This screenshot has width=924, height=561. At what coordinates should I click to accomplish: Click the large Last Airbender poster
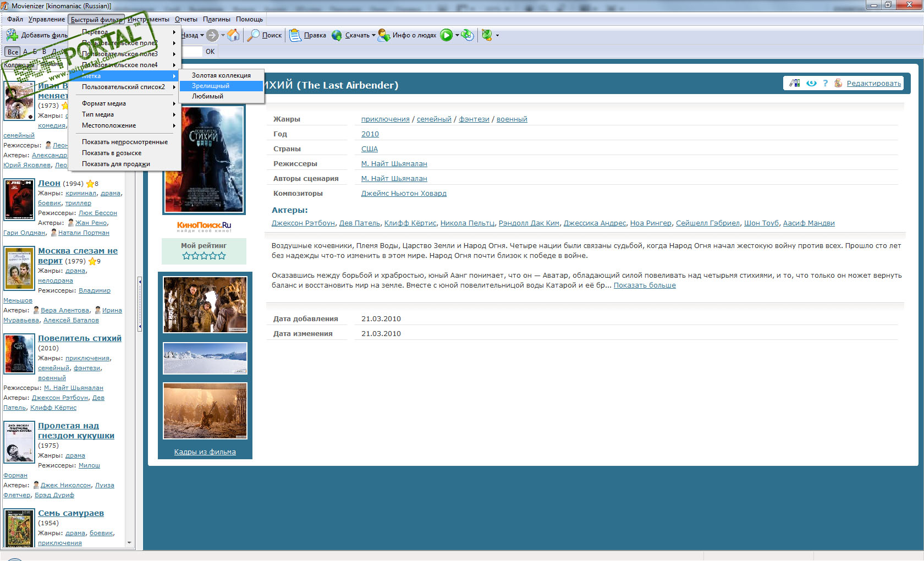[204, 159]
